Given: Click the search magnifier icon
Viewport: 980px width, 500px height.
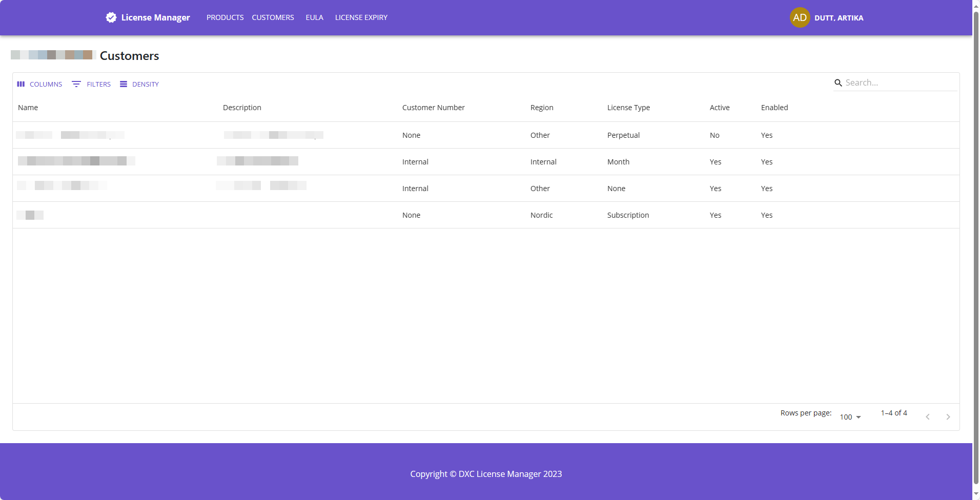Looking at the screenshot, I should 838,83.
